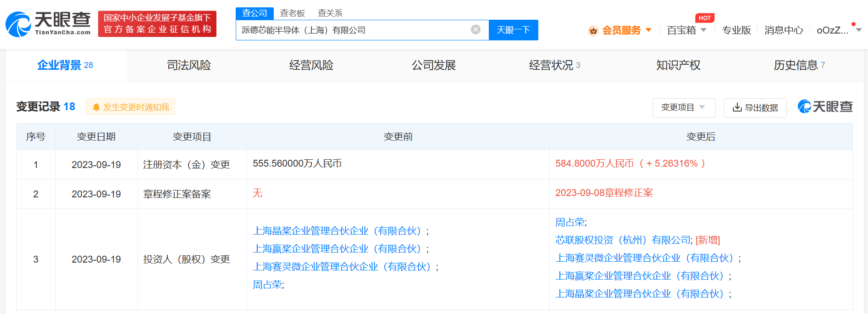Image resolution: width=868 pixels, height=314 pixels.
Task: Click the 变更日期 column header
Action: pyautogui.click(x=96, y=137)
